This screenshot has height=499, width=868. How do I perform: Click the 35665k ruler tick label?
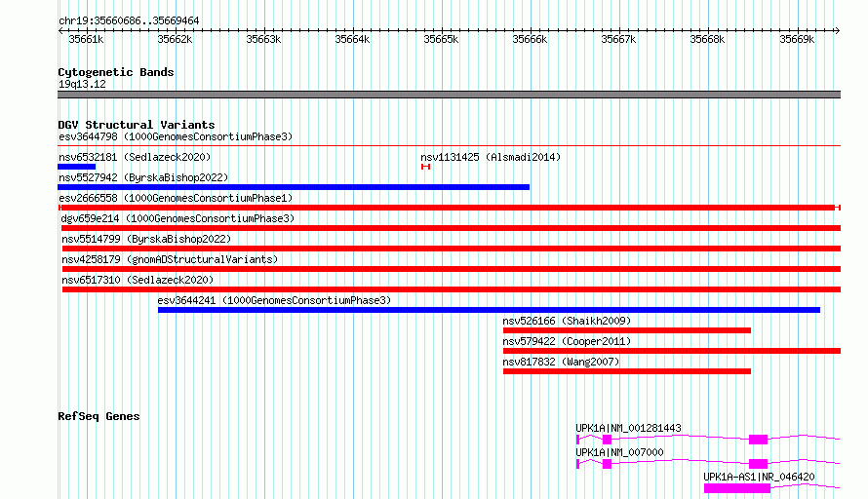point(441,39)
